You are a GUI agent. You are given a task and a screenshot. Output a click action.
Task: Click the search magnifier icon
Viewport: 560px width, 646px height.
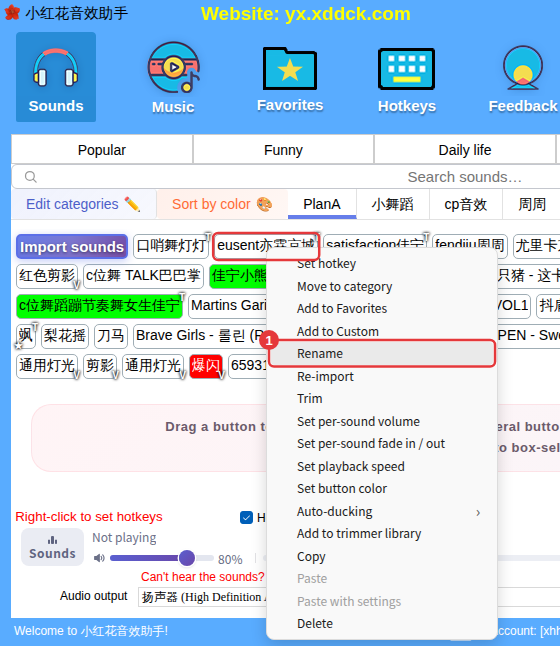coord(30,177)
